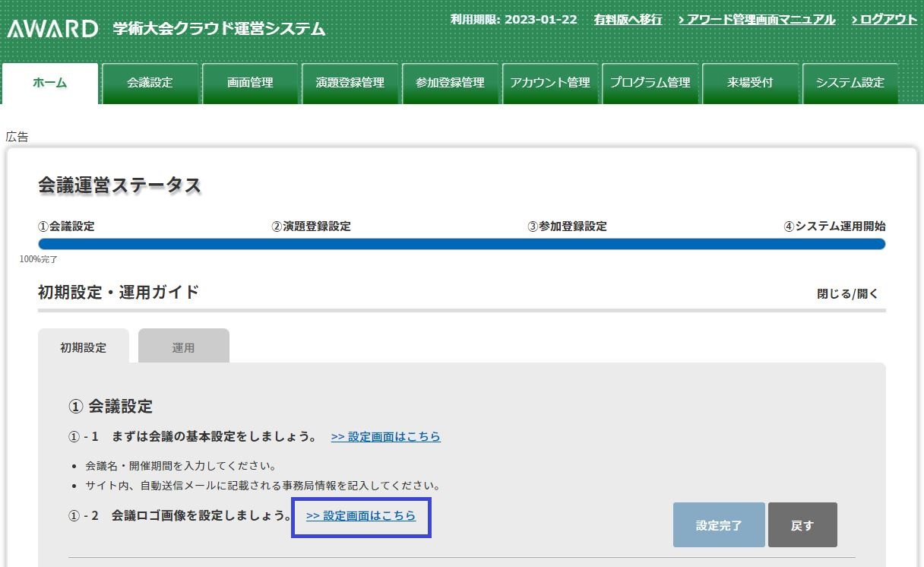
Task: Open the 来場受付 tab
Action: 750,83
